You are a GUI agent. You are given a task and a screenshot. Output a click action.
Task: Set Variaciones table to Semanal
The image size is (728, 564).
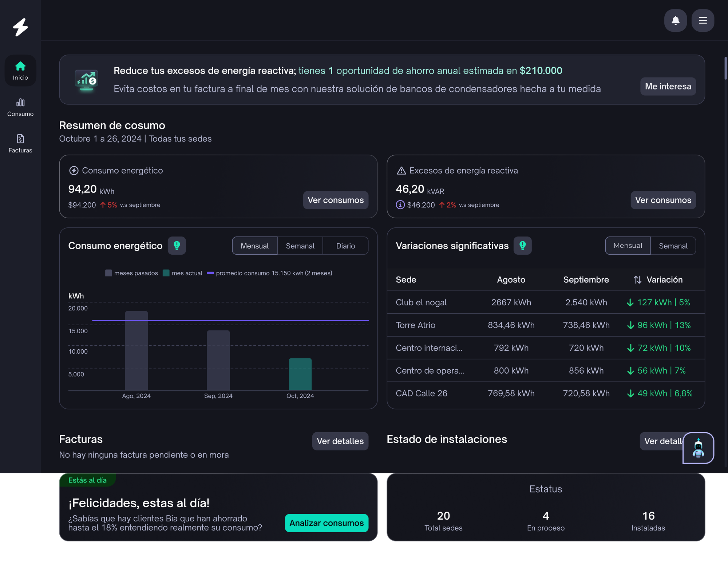coord(673,246)
